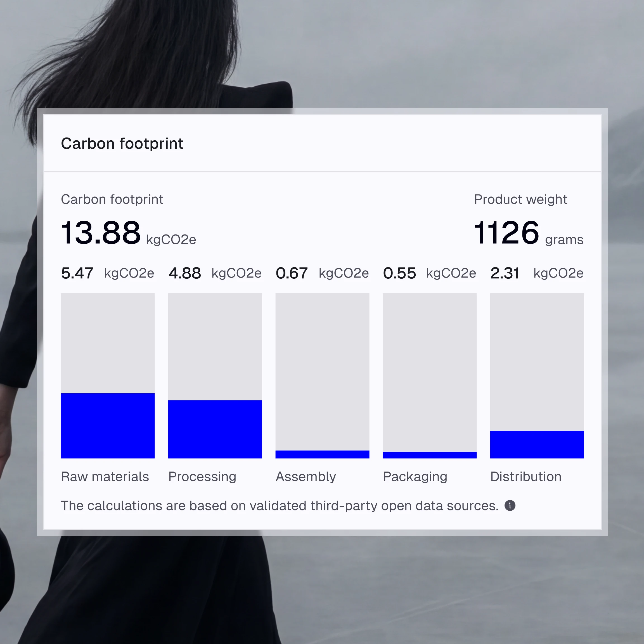The height and width of the screenshot is (644, 644).
Task: Select the Raw materials label
Action: click(105, 476)
